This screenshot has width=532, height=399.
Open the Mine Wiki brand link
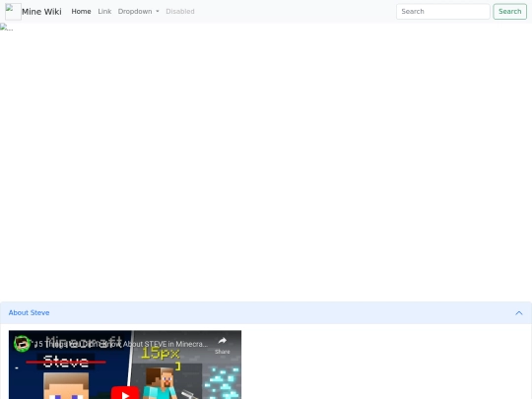tap(33, 12)
